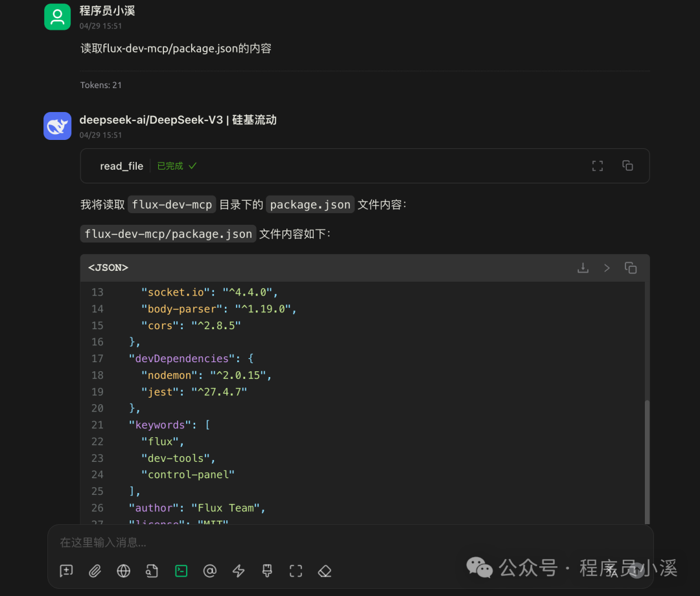Copy the read_file tool call result
Viewport: 700px width, 596px height.
click(x=627, y=165)
